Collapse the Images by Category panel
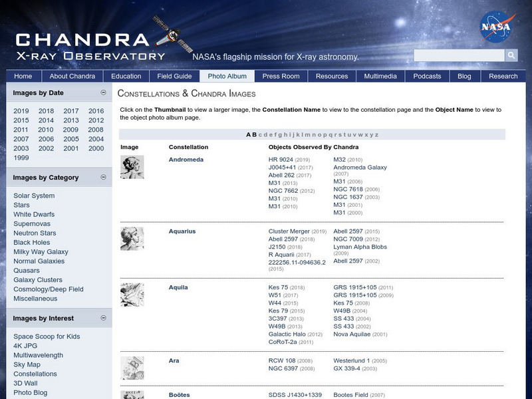Image resolution: width=532 pixels, height=399 pixels. (104, 177)
